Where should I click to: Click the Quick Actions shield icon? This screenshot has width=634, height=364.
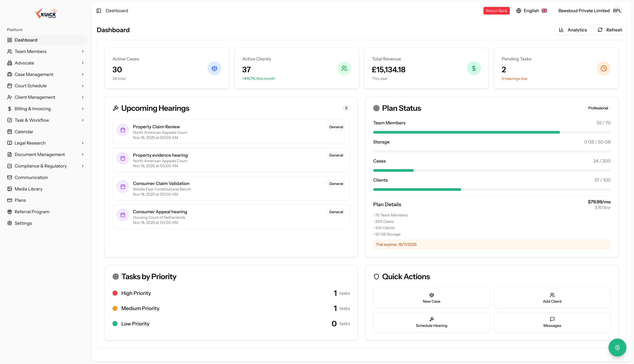click(x=376, y=277)
